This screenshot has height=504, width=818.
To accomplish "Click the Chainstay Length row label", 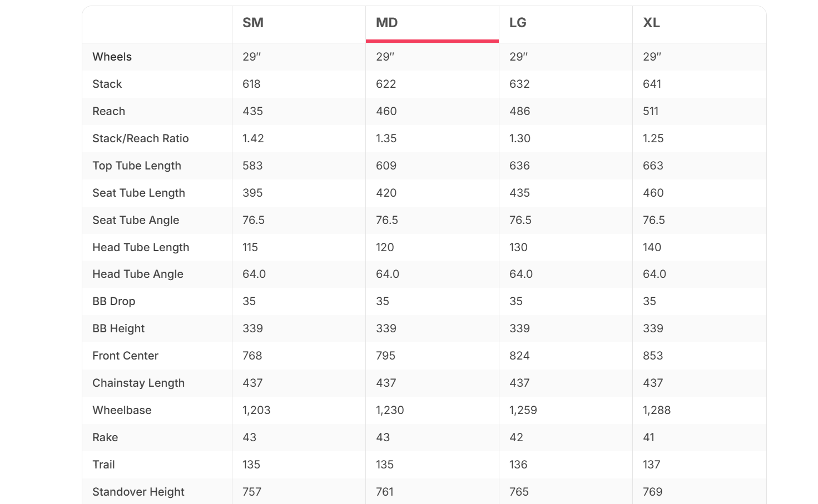I will (x=138, y=383).
